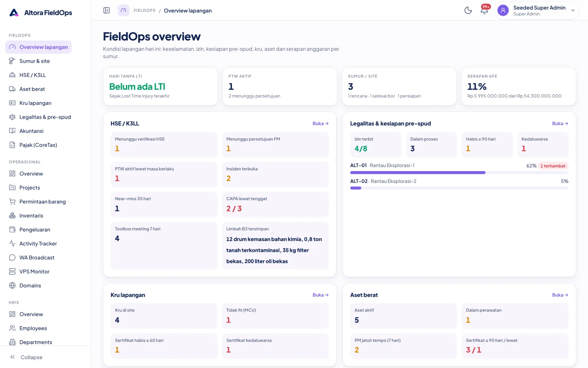Open Kru lapangan panel Buka link
588x368 pixels.
tap(320, 295)
